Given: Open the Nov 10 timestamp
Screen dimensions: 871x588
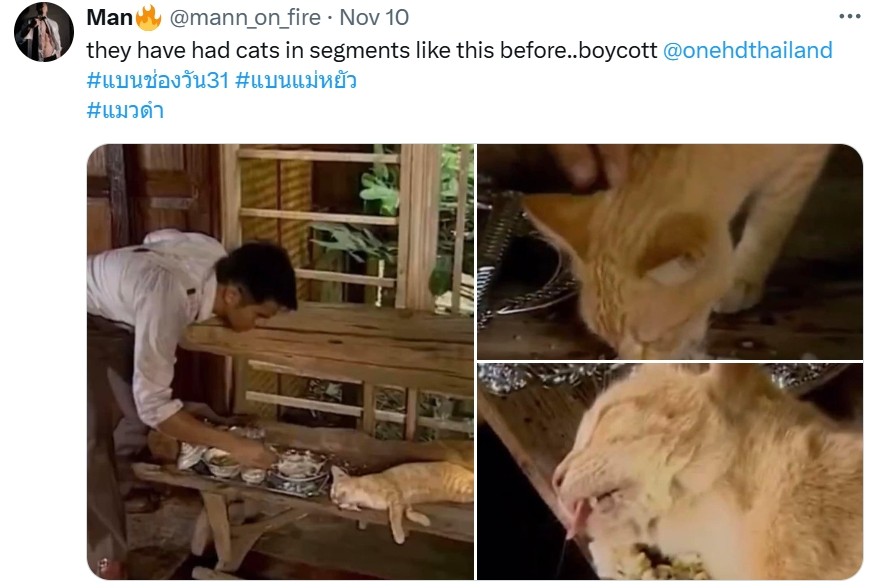Looking at the screenshot, I should click(374, 18).
